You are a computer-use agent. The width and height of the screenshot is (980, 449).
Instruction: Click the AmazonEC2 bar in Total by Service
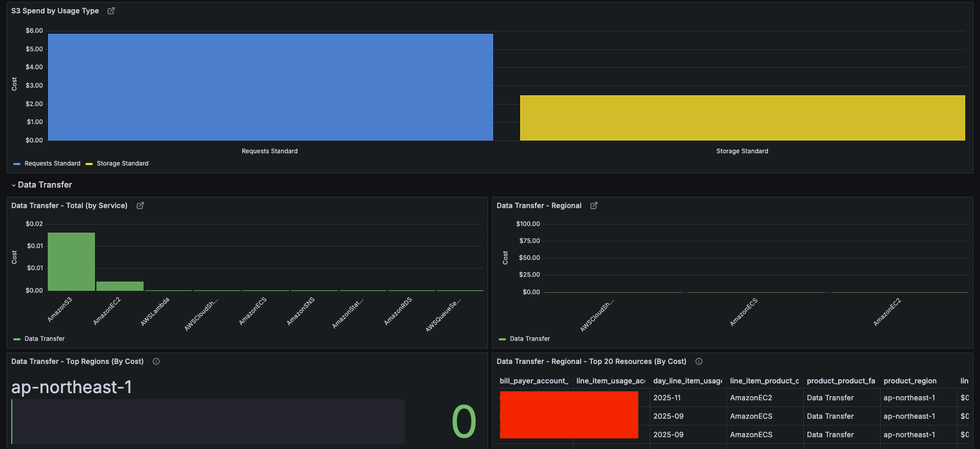pyautogui.click(x=120, y=286)
